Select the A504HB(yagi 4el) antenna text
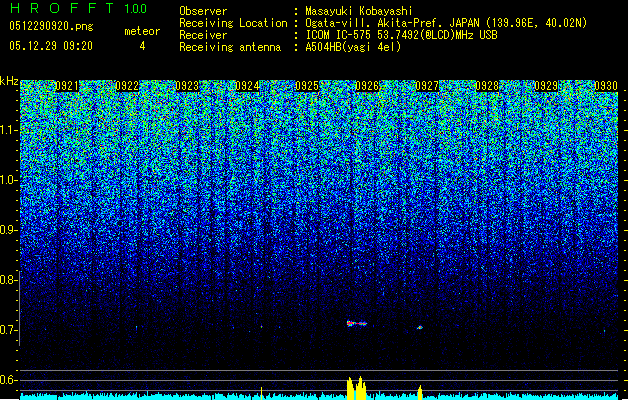Image resolution: width=629 pixels, height=400 pixels. 353,47
